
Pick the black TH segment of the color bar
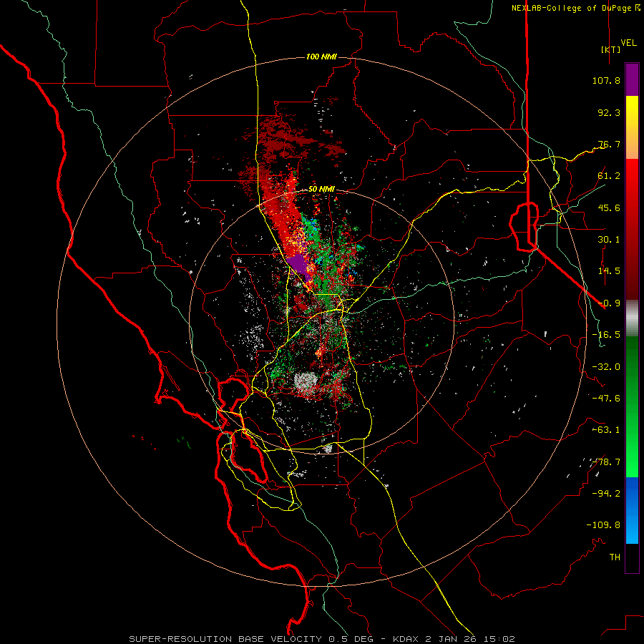pos(632,558)
